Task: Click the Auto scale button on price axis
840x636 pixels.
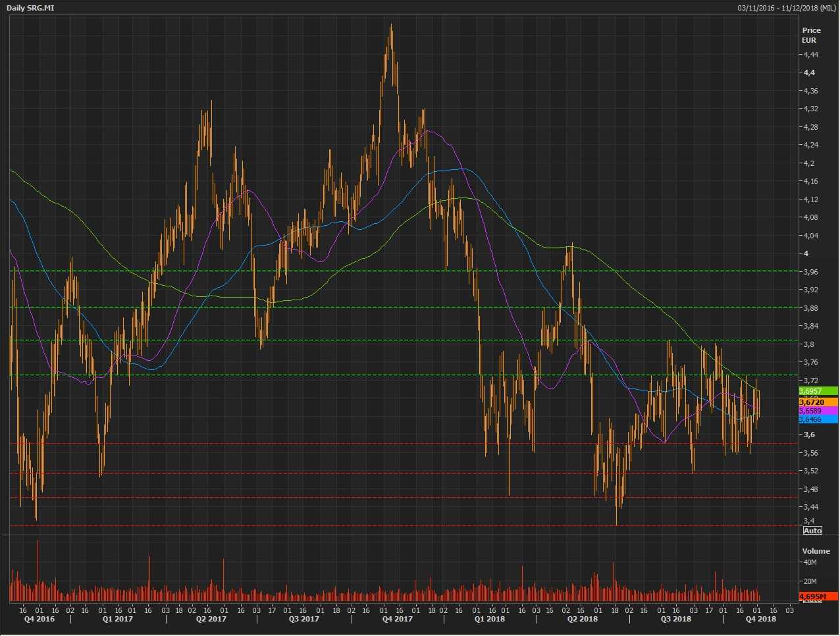Action: 813,531
